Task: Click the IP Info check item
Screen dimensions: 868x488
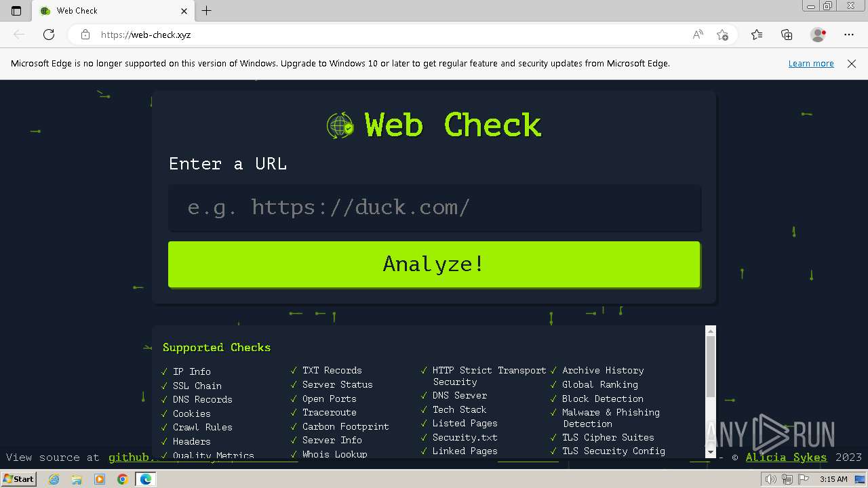Action: coord(192,371)
